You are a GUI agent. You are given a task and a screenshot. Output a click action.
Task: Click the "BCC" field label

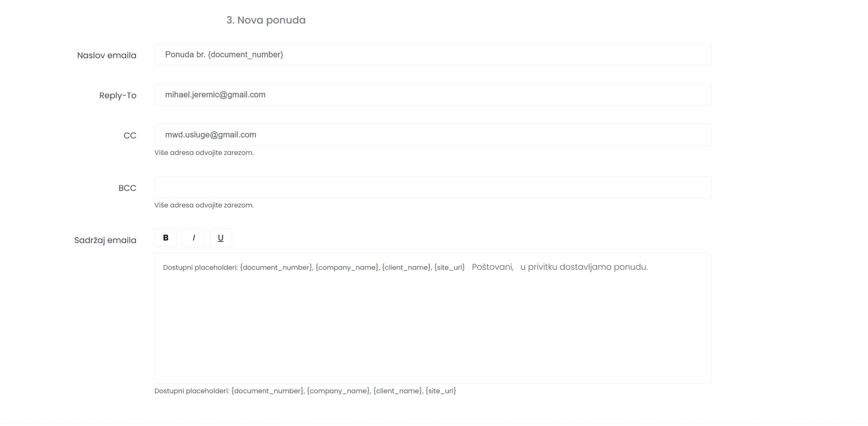127,188
